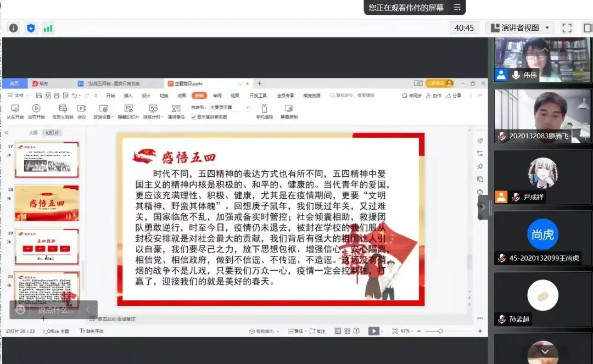Select slide 18 thumbnail in the panel
Image resolution: width=593 pixels, height=364 pixels.
(x=47, y=203)
